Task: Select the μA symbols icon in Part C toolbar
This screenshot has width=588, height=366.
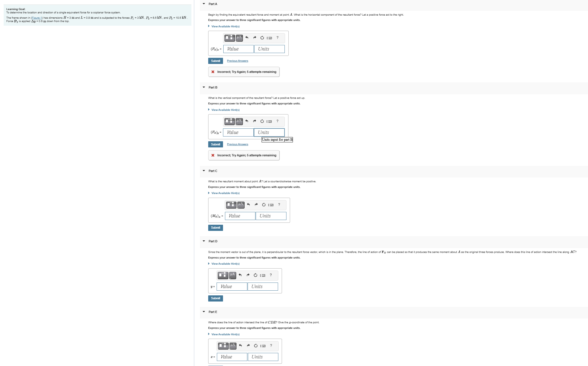Action: coord(241,205)
